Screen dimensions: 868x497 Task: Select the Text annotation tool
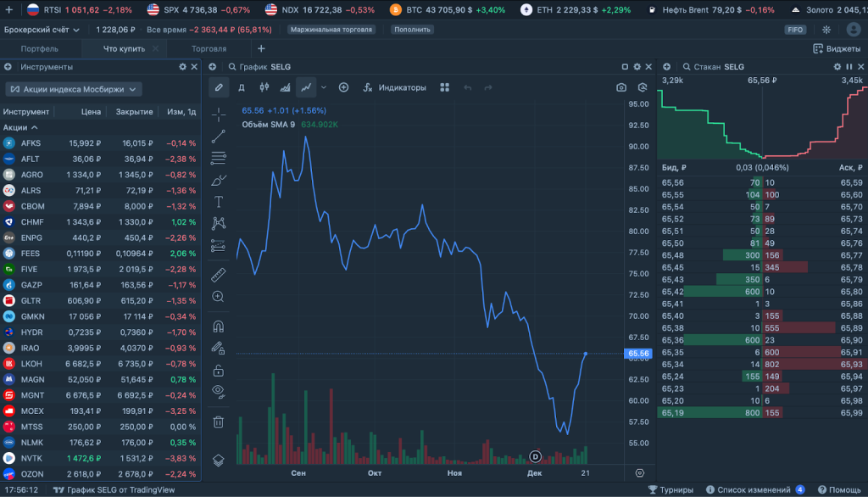pos(219,202)
